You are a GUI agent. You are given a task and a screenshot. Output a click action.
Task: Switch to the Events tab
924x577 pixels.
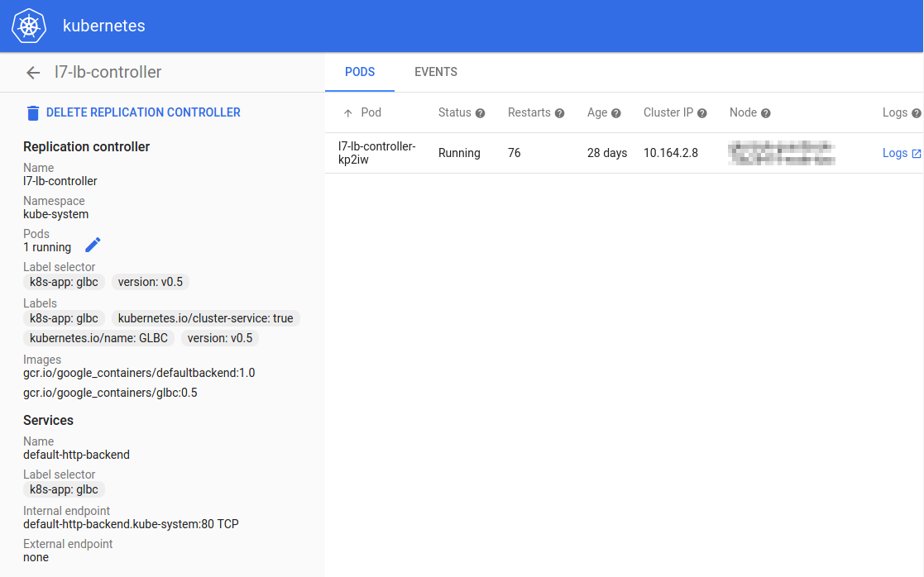[436, 72]
